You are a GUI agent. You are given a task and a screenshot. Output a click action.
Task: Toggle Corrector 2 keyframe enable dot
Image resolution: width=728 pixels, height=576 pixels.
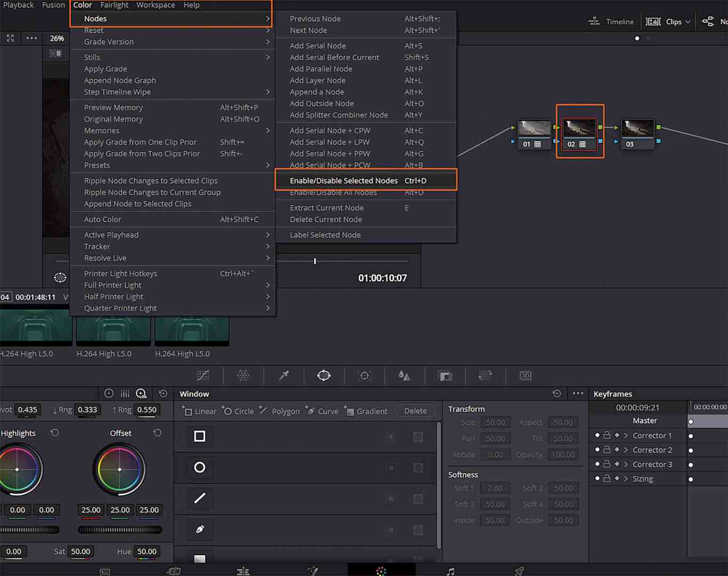point(597,450)
